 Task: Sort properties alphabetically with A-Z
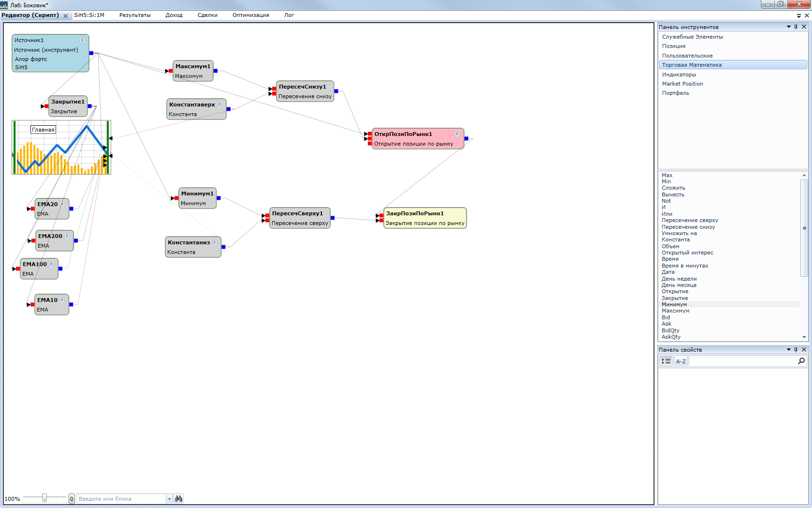coord(681,361)
